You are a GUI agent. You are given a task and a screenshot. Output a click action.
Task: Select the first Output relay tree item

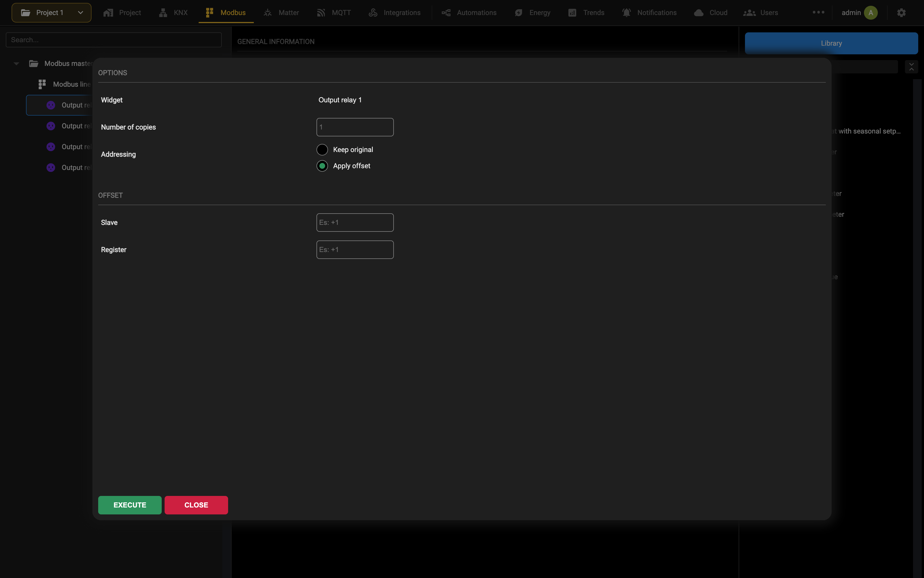click(x=59, y=105)
